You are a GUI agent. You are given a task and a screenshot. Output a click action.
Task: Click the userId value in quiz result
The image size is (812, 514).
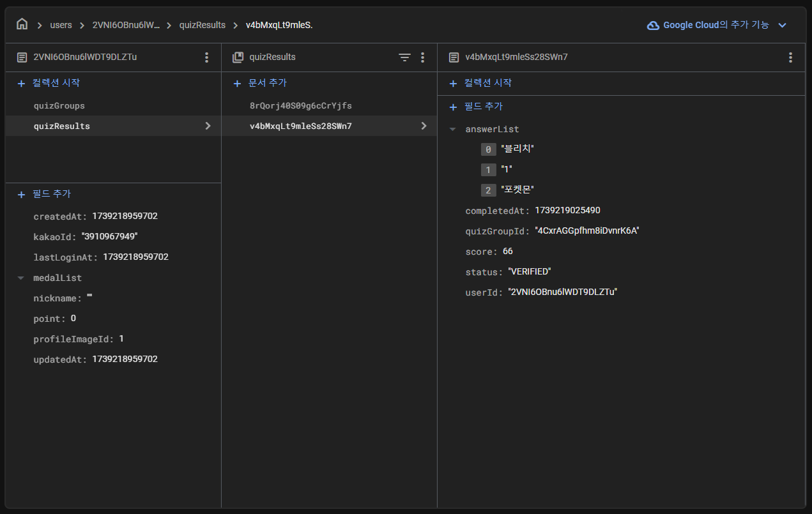(x=563, y=292)
